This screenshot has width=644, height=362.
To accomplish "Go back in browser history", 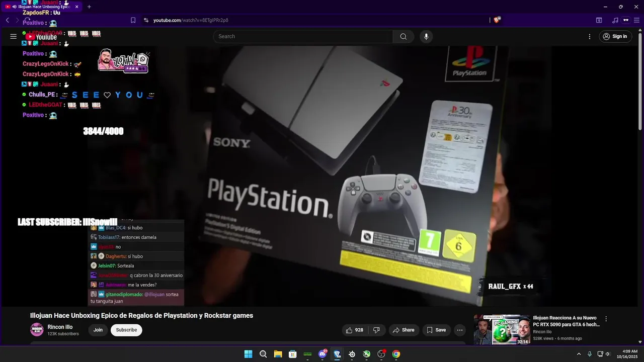I will 8,20.
